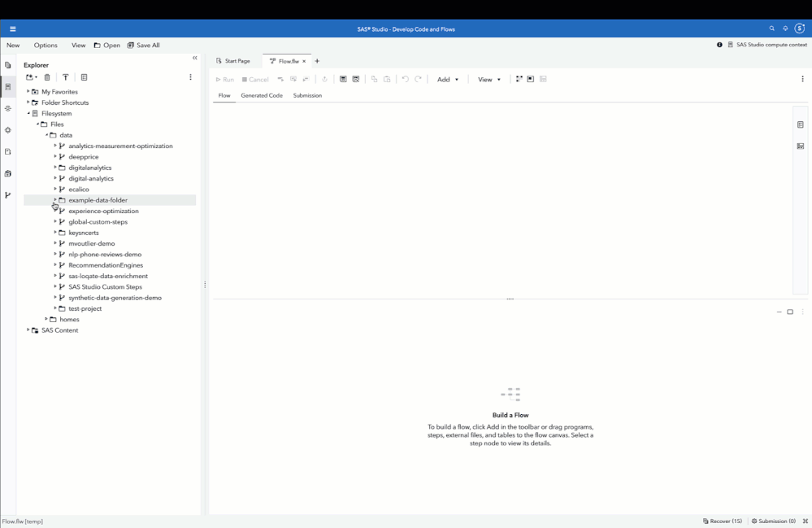The width and height of the screenshot is (812, 528).
Task: Expand the homes folder
Action: (x=46, y=319)
